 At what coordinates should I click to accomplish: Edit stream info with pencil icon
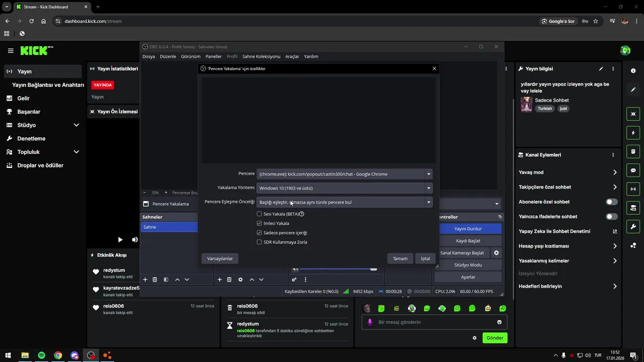point(601,69)
